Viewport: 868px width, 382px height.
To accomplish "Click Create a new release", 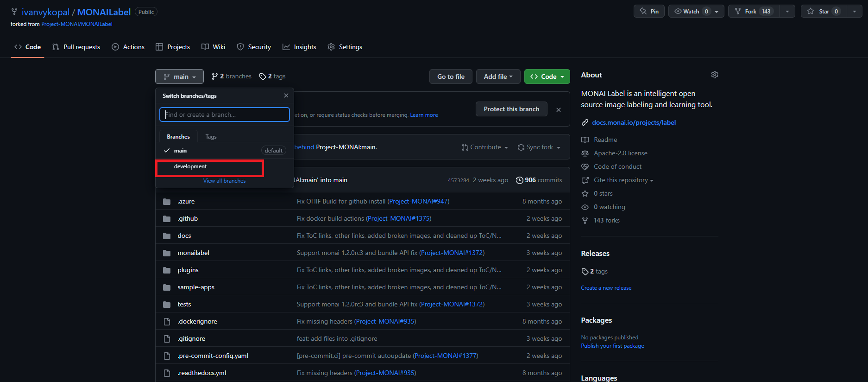I will point(606,288).
